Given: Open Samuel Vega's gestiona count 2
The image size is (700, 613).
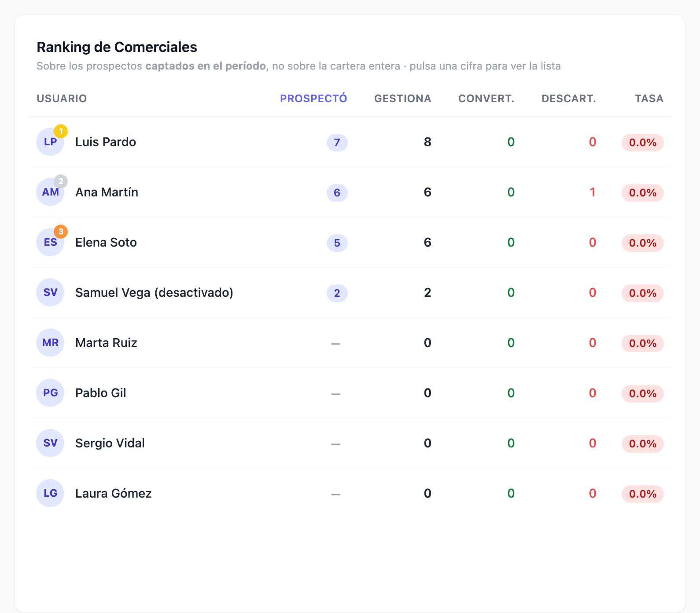Looking at the screenshot, I should point(427,293).
